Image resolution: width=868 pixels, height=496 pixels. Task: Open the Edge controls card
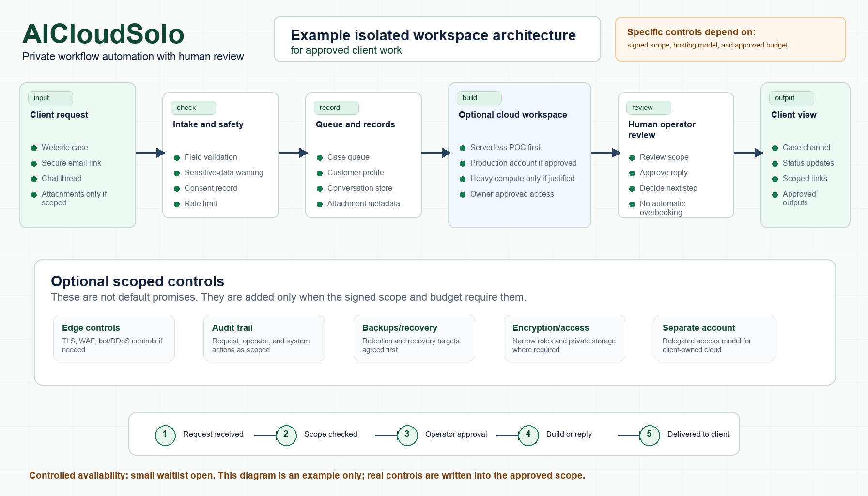click(114, 338)
